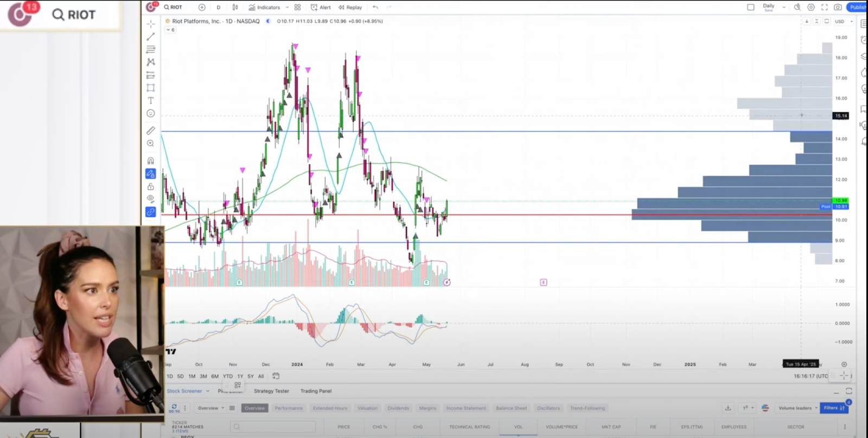
Task: Open chart time zone 16:16:17 (UTC
Action: coord(810,376)
